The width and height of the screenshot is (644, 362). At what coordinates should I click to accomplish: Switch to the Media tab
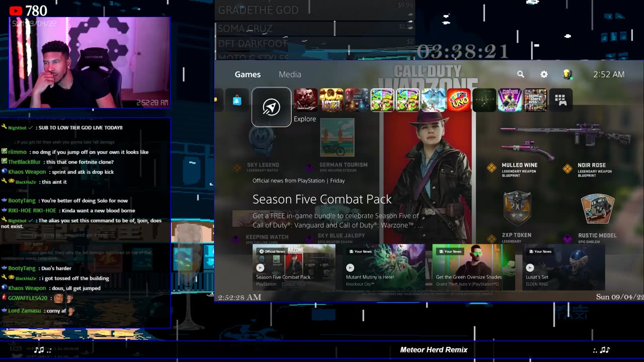click(290, 74)
